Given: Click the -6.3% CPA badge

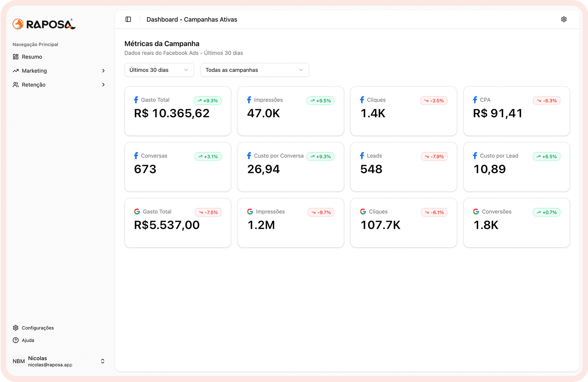Looking at the screenshot, I should tap(547, 101).
